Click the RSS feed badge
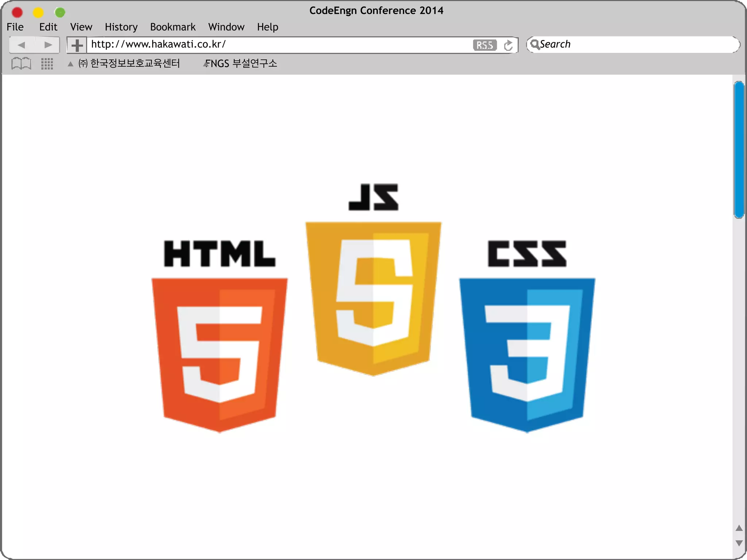This screenshot has height=560, width=747. coord(484,45)
